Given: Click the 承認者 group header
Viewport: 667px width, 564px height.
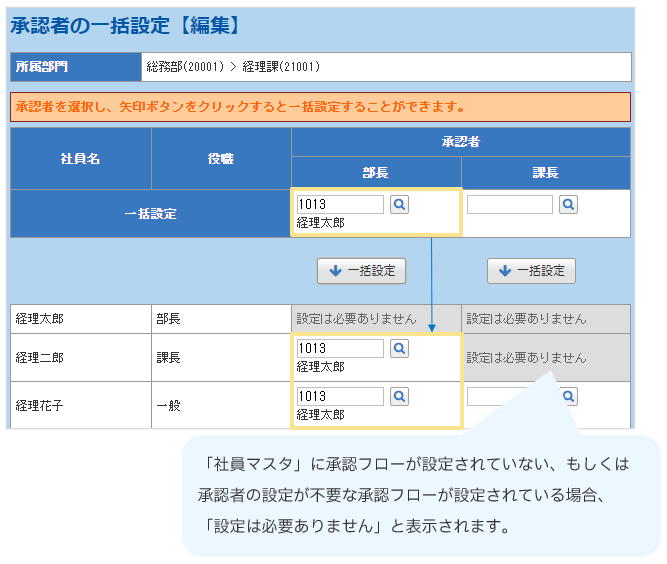Looking at the screenshot, I should [461, 142].
